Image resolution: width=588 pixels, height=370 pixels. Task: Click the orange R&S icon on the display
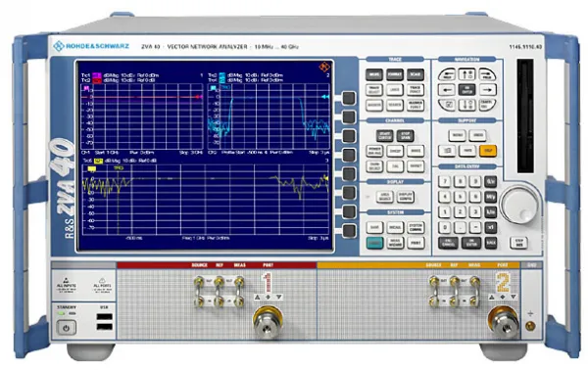[324, 67]
